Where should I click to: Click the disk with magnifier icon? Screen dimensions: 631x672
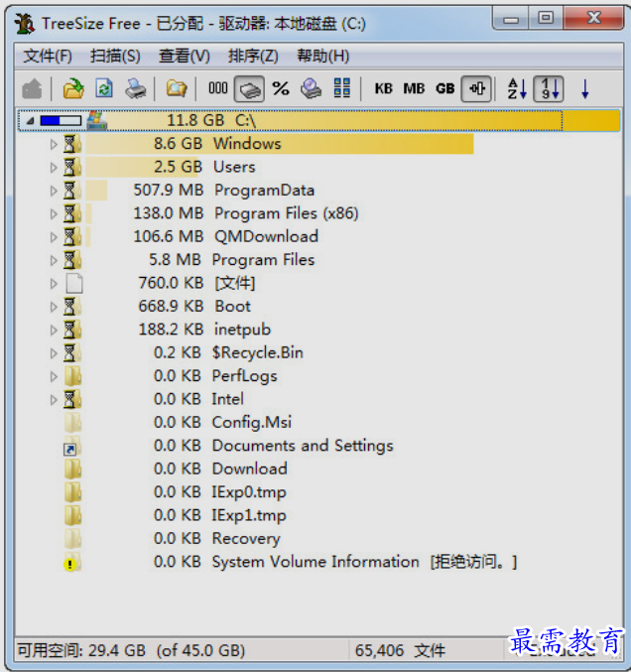coord(311,88)
